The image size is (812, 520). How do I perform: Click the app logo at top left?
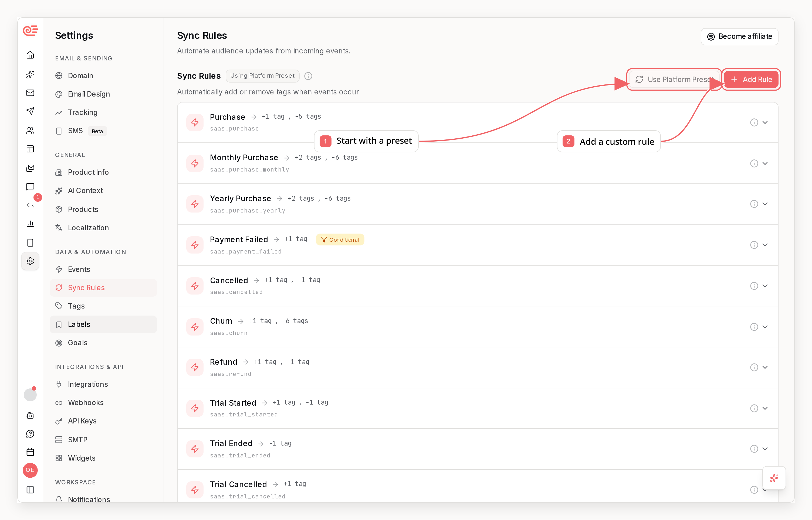click(30, 31)
